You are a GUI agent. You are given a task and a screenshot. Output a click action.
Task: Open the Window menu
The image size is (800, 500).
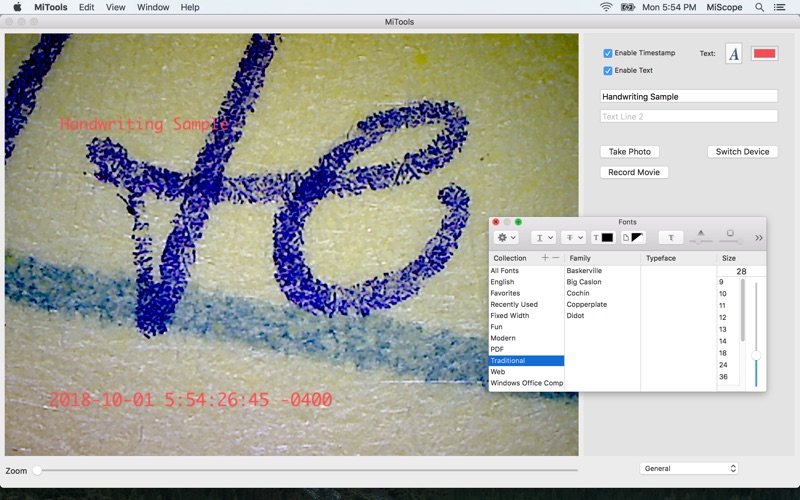[x=153, y=7]
